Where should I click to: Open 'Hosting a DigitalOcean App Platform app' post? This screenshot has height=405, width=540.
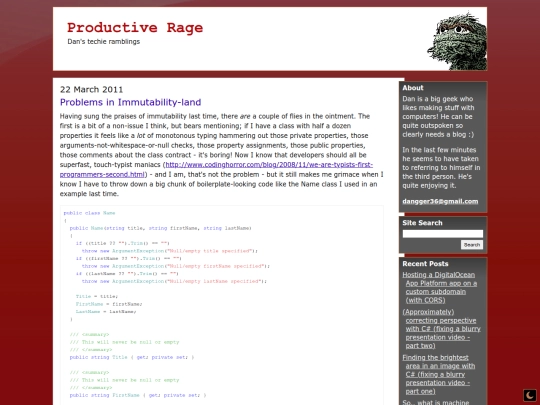tap(440, 288)
